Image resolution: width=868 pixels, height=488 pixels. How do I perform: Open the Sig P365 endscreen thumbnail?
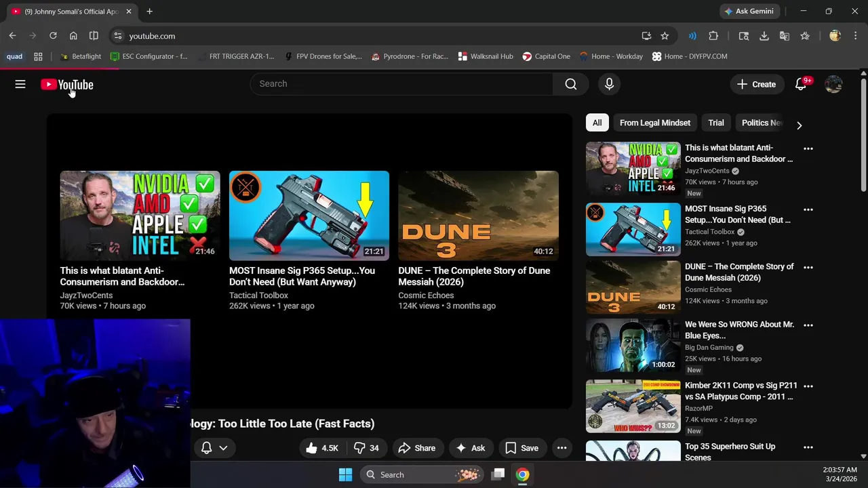(309, 216)
